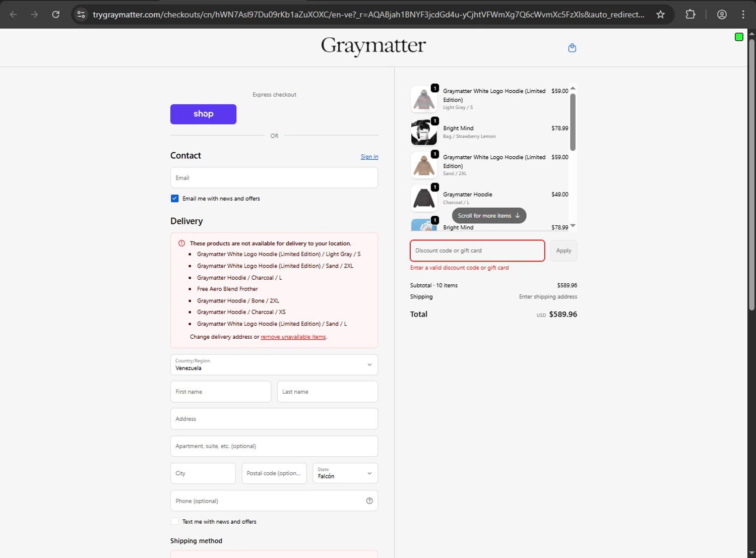Click the Sign in link

coord(369,157)
